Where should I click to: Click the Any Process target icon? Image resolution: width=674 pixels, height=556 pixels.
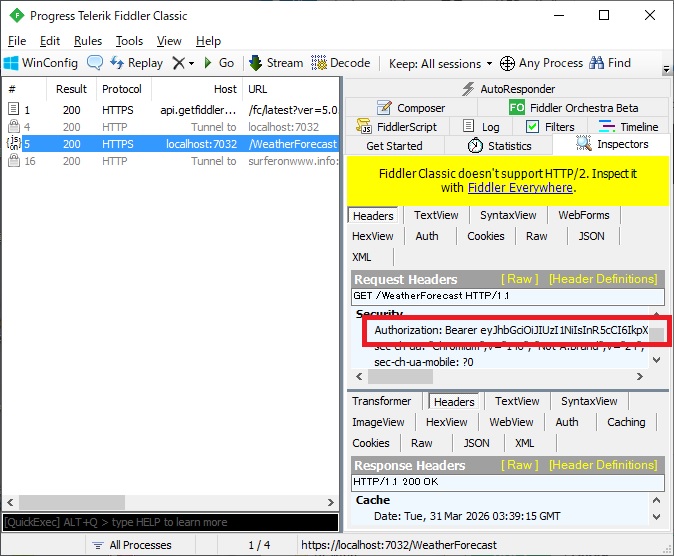pyautogui.click(x=507, y=63)
